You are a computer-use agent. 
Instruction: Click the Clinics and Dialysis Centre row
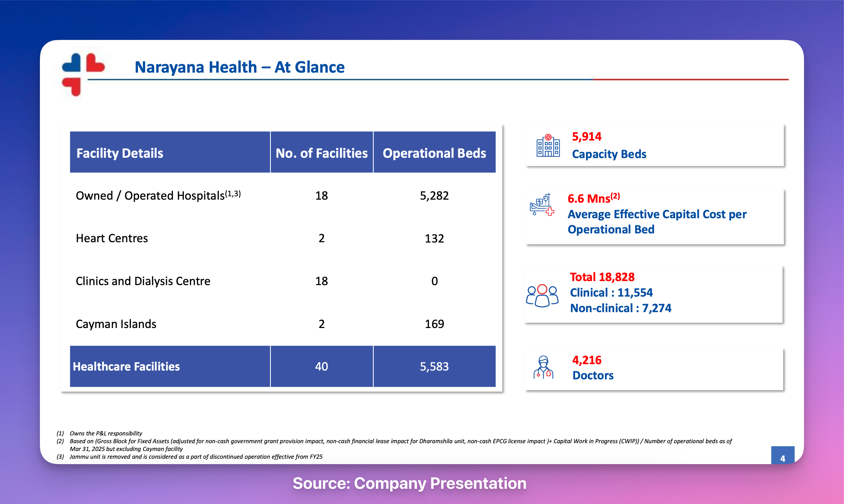click(x=143, y=281)
